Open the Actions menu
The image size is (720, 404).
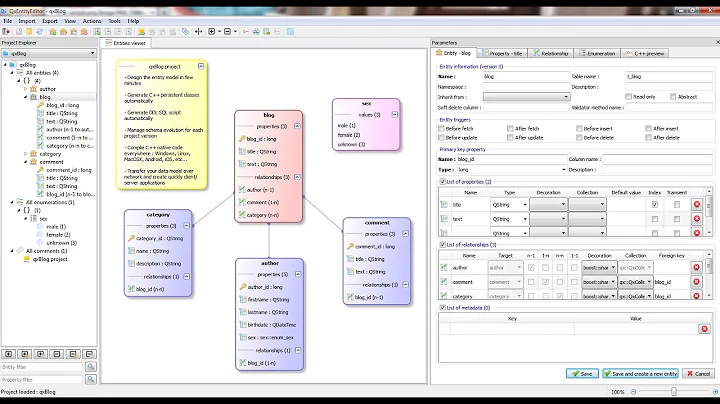pos(92,21)
